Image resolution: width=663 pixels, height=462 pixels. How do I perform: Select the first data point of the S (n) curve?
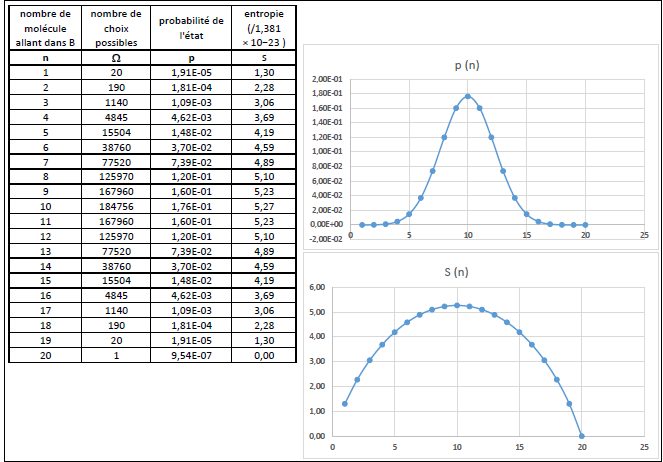pyautogui.click(x=345, y=404)
